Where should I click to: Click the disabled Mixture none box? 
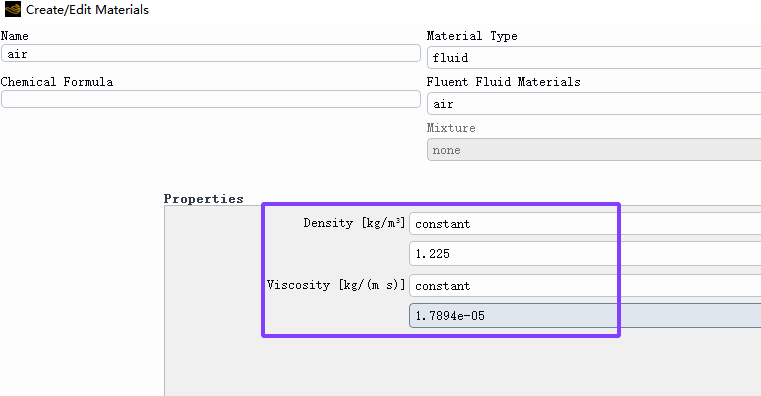point(594,150)
